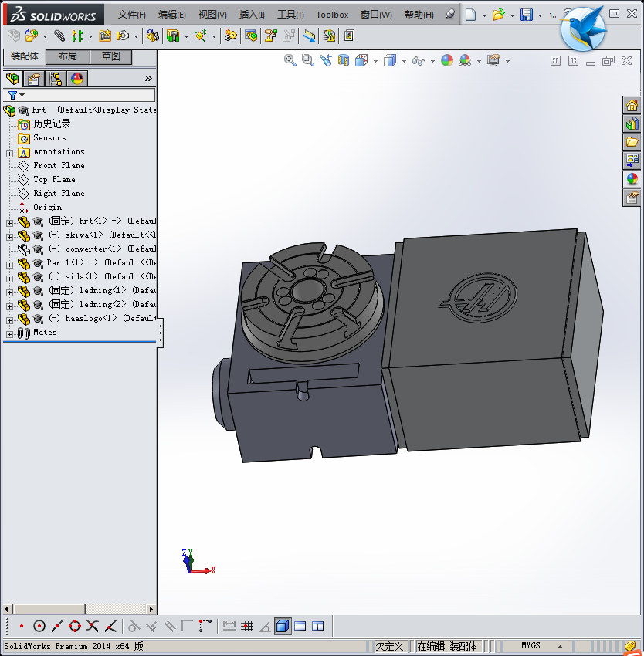The image size is (644, 656).
Task: Toggle the Center Point snap icon
Action: [39, 627]
